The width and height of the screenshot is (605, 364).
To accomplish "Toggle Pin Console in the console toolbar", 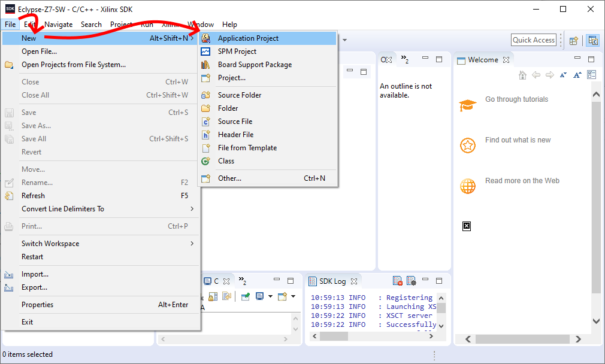I will (246, 296).
